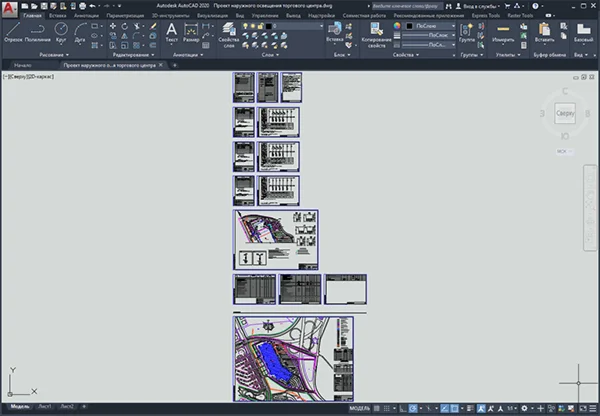Select the Круг (Circle) tool
Viewport: 600px width, 416px height.
(61, 32)
